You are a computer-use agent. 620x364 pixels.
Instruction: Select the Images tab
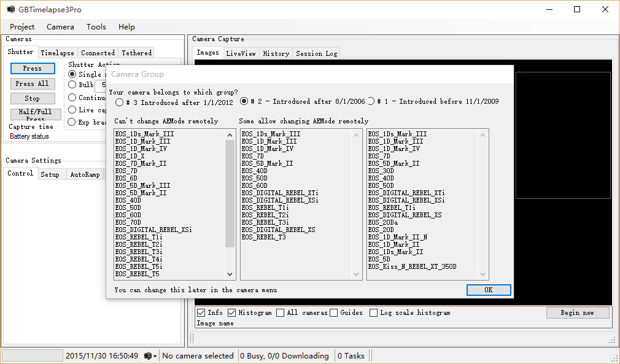tap(207, 53)
